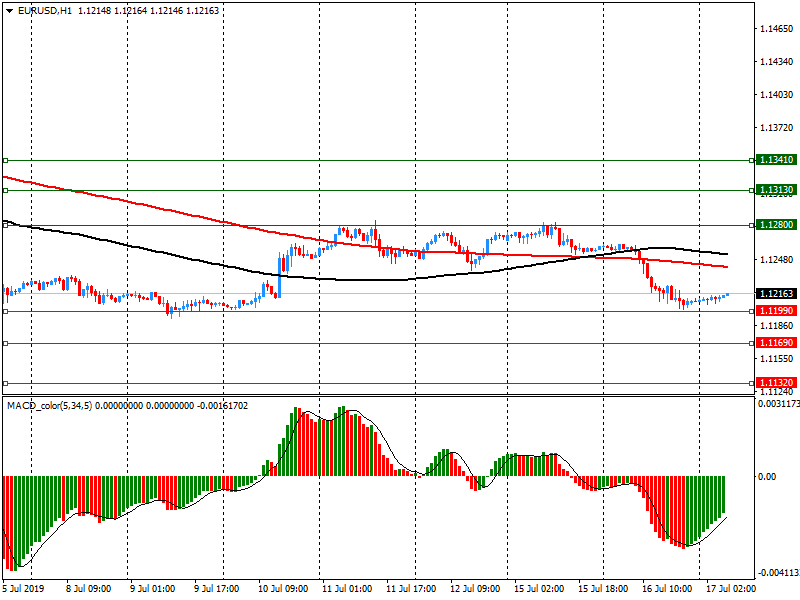Click the 0.0031173 MACD scale value
The image size is (800, 600).
click(x=779, y=404)
